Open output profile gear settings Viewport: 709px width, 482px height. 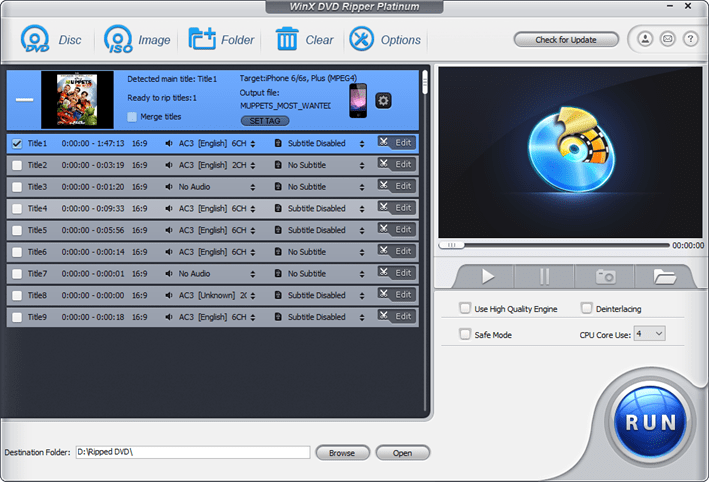point(383,100)
